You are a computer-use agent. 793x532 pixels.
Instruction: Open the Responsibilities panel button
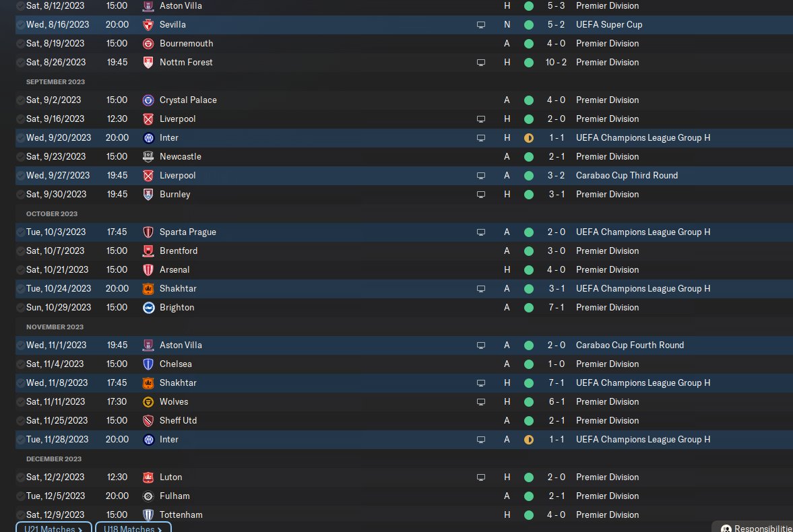tap(755, 528)
